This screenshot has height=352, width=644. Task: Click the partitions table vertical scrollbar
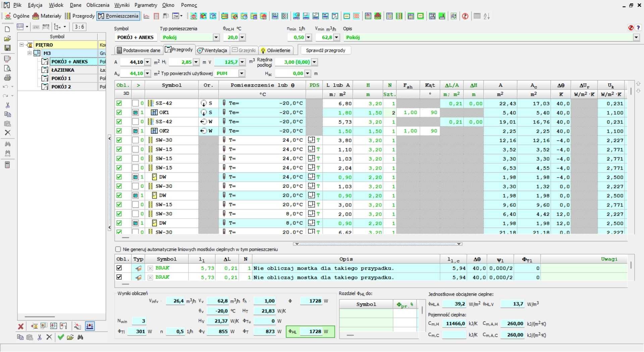pyautogui.click(x=631, y=91)
